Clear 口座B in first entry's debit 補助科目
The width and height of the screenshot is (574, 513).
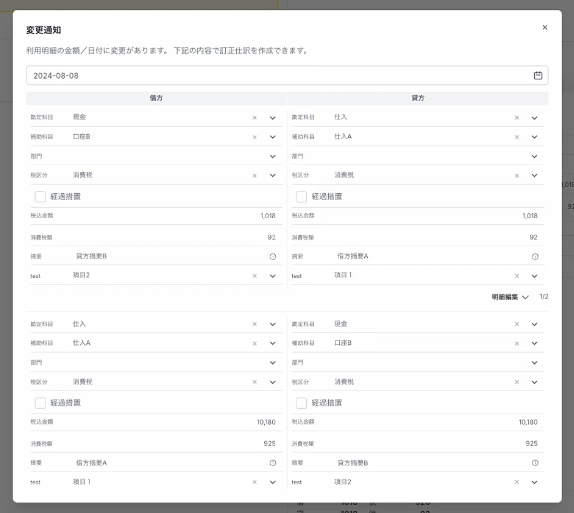click(254, 137)
